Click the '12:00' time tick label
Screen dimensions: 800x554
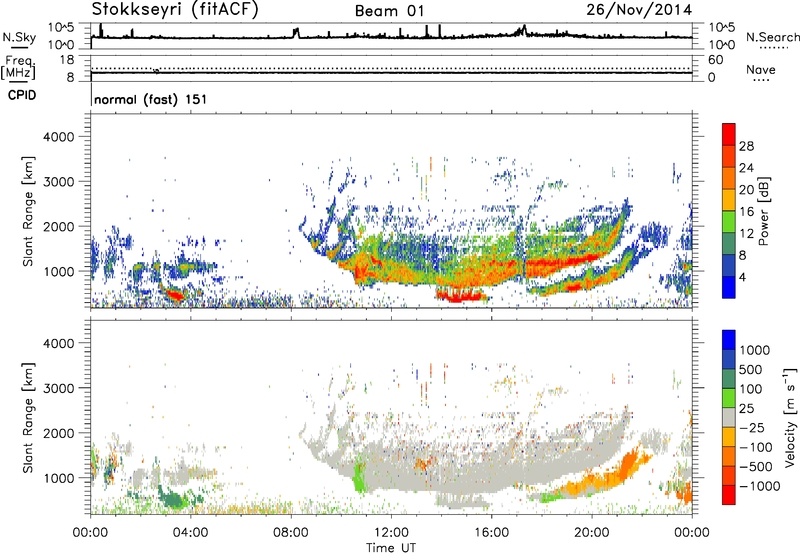[x=391, y=533]
